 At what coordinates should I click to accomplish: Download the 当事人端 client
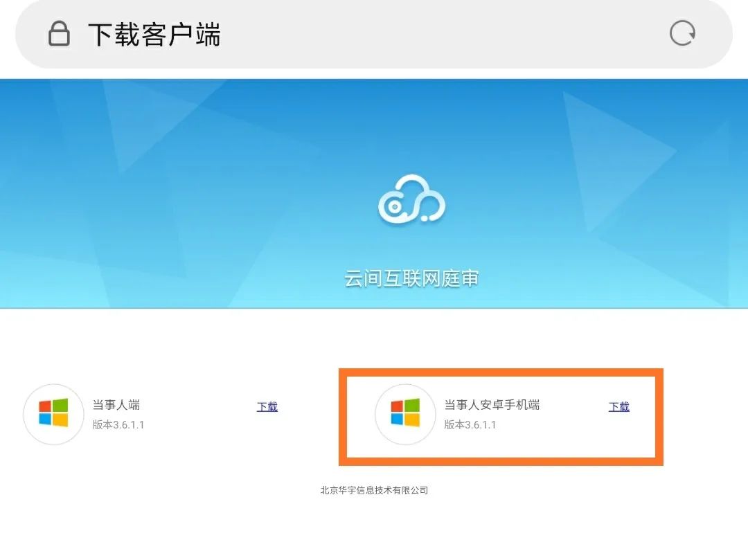pos(267,406)
